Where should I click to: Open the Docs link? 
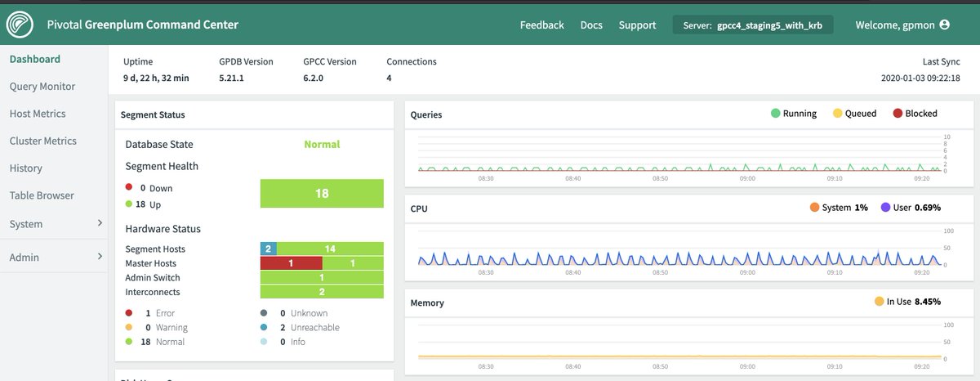[x=591, y=25]
